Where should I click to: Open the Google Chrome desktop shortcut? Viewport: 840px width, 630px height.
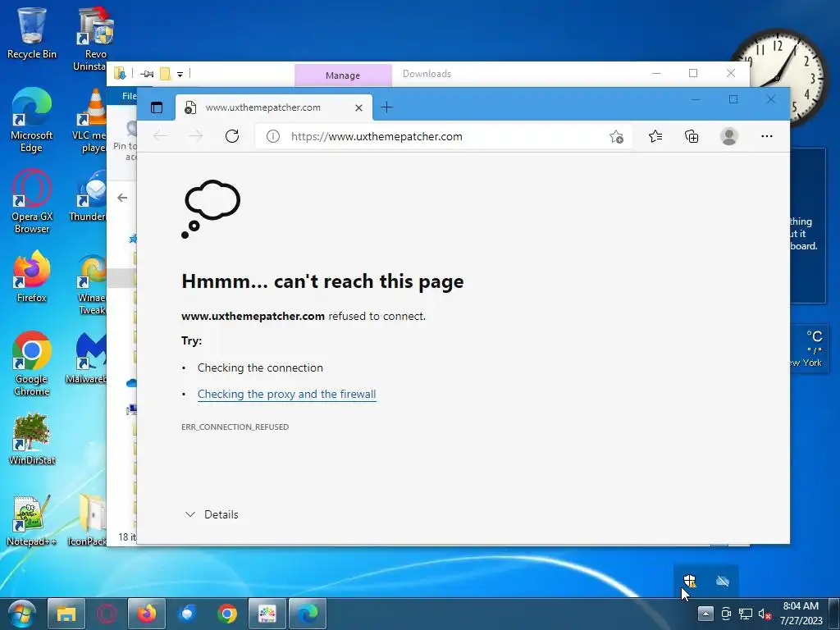(32, 364)
